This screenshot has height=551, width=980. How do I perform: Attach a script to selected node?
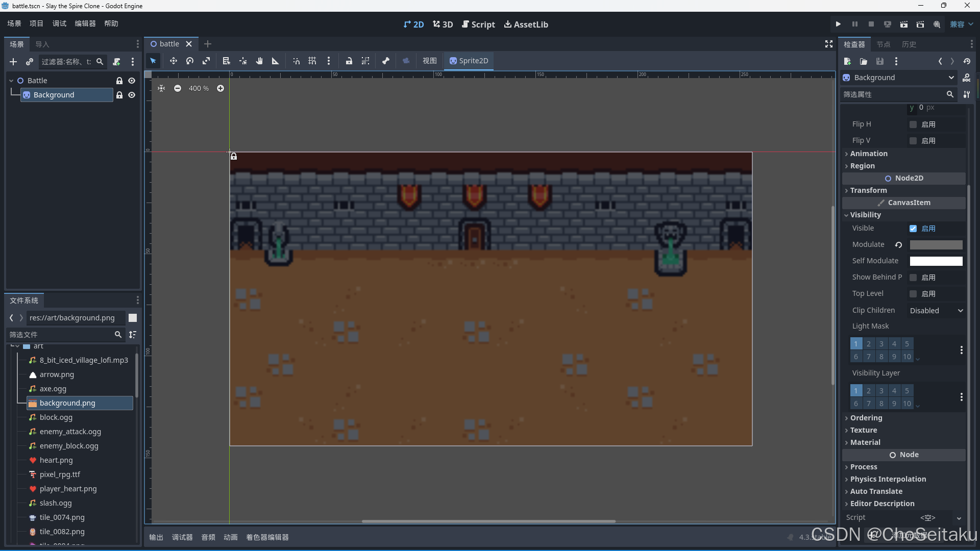(x=116, y=62)
